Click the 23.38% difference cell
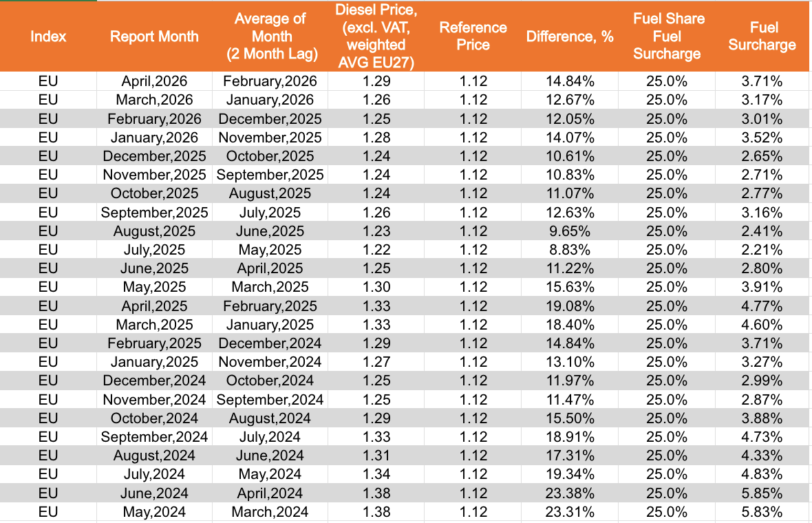 (570, 493)
